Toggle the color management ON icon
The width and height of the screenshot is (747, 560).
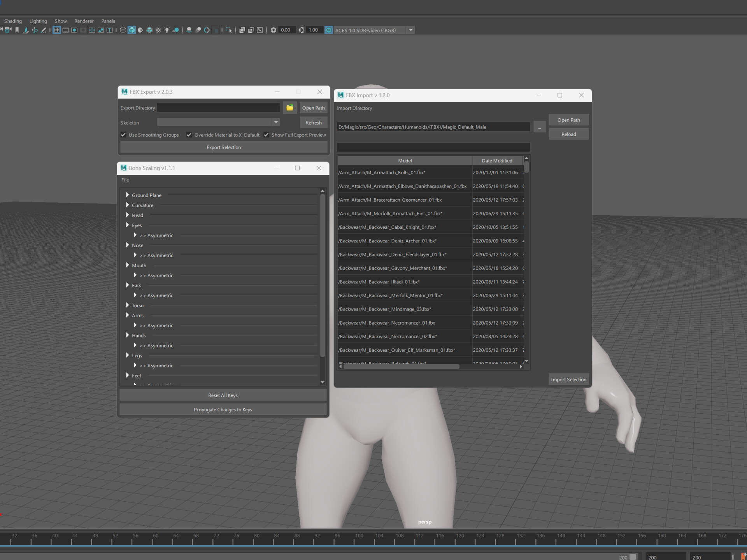(329, 30)
